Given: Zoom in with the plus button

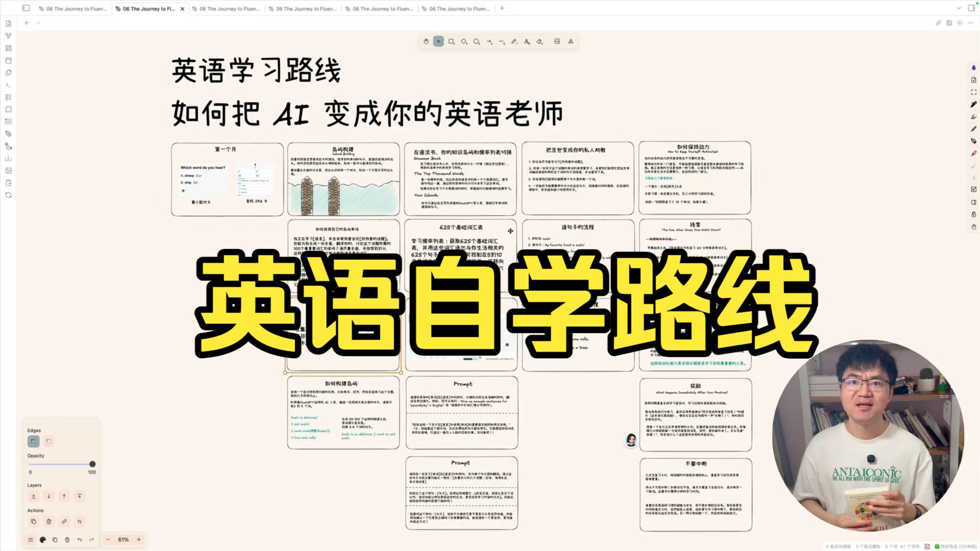Looking at the screenshot, I should coord(139,540).
